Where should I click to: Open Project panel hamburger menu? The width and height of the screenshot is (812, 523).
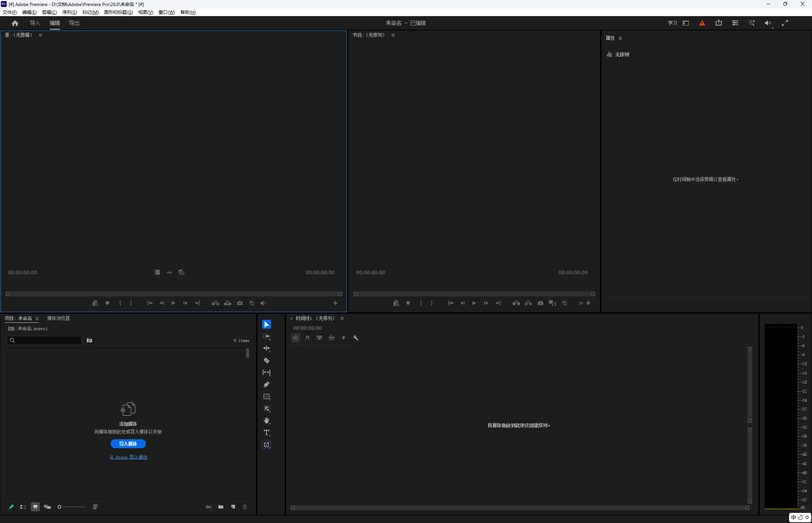[37, 318]
